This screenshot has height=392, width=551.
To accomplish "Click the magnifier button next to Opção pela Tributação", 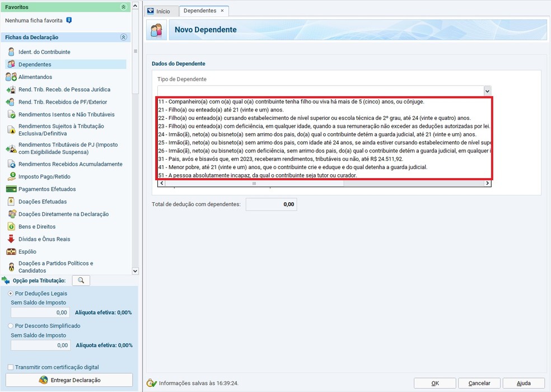I will point(81,281).
